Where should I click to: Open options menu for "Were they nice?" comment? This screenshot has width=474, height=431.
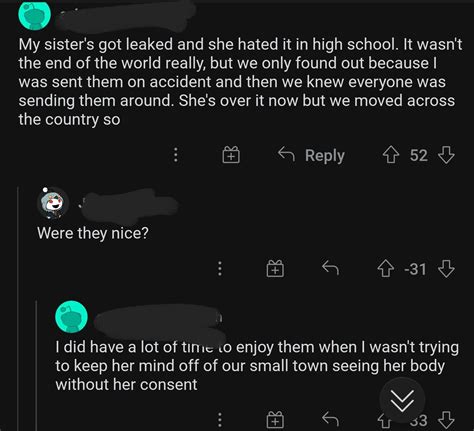click(220, 268)
